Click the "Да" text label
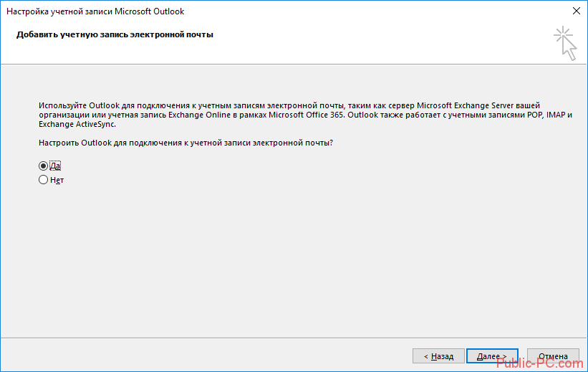This screenshot has height=372, width=588. [x=55, y=166]
